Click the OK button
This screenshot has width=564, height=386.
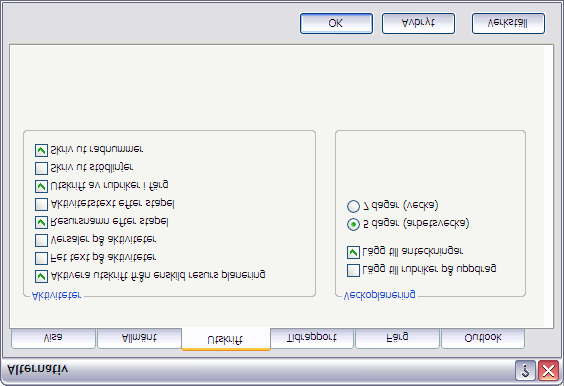click(336, 24)
